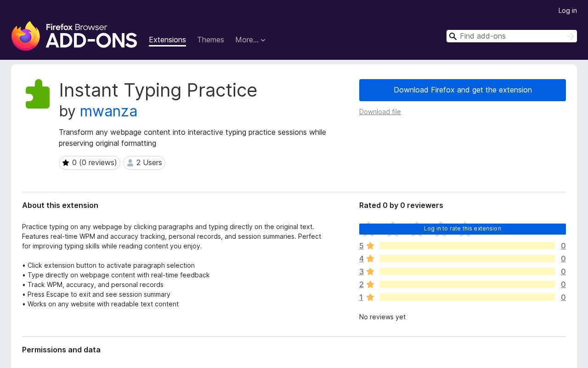This screenshot has height=368, width=588.
Task: Click Download Firefox and get the extension
Action: [463, 90]
